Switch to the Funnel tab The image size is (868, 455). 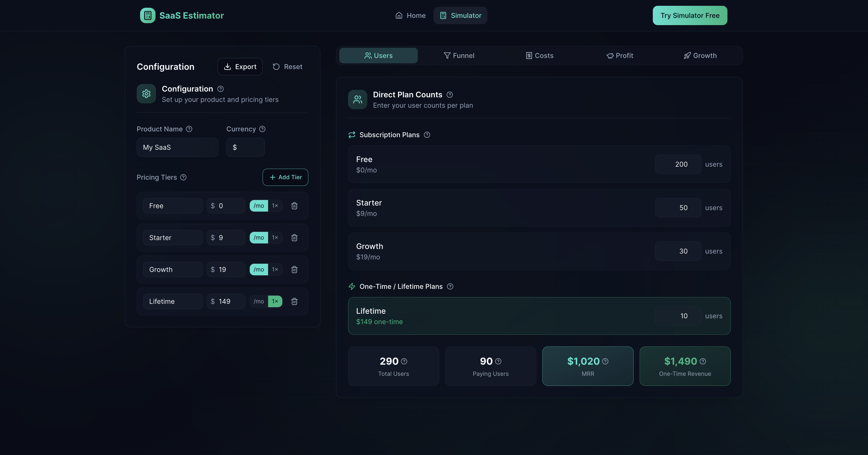click(x=459, y=56)
